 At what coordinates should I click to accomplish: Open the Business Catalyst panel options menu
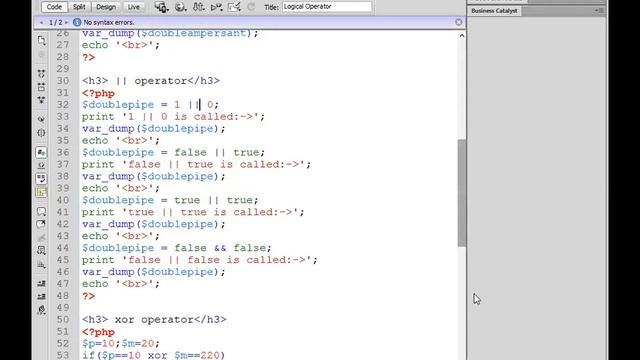click(599, 11)
